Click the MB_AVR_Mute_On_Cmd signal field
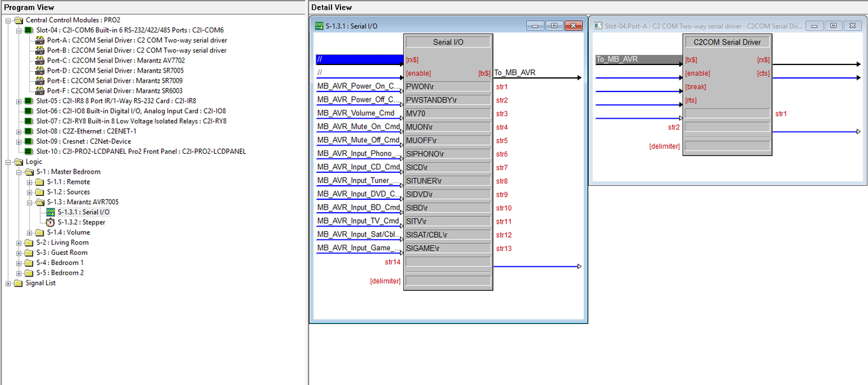868x385 pixels. [359, 127]
